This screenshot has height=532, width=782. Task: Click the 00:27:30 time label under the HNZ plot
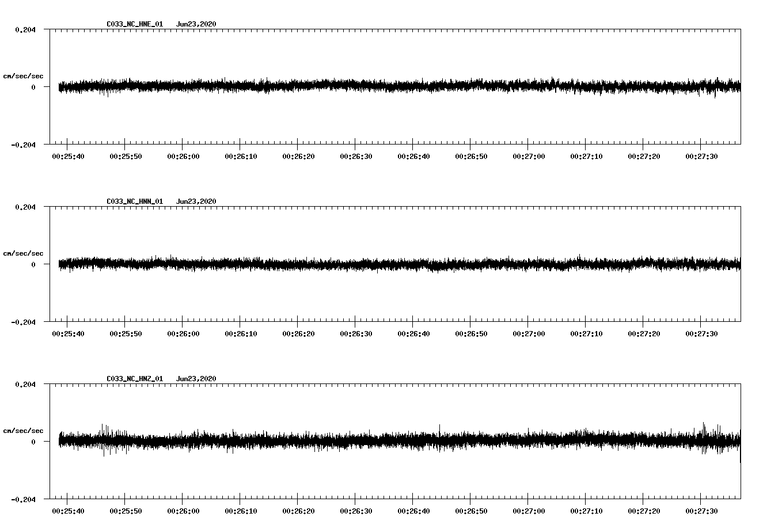701,511
